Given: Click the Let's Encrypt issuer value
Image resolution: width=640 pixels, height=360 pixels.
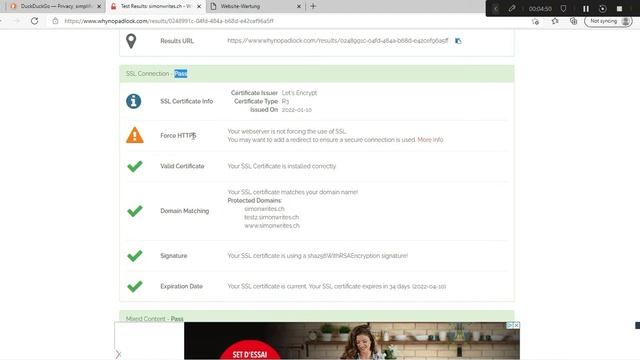Looking at the screenshot, I should pyautogui.click(x=299, y=93).
